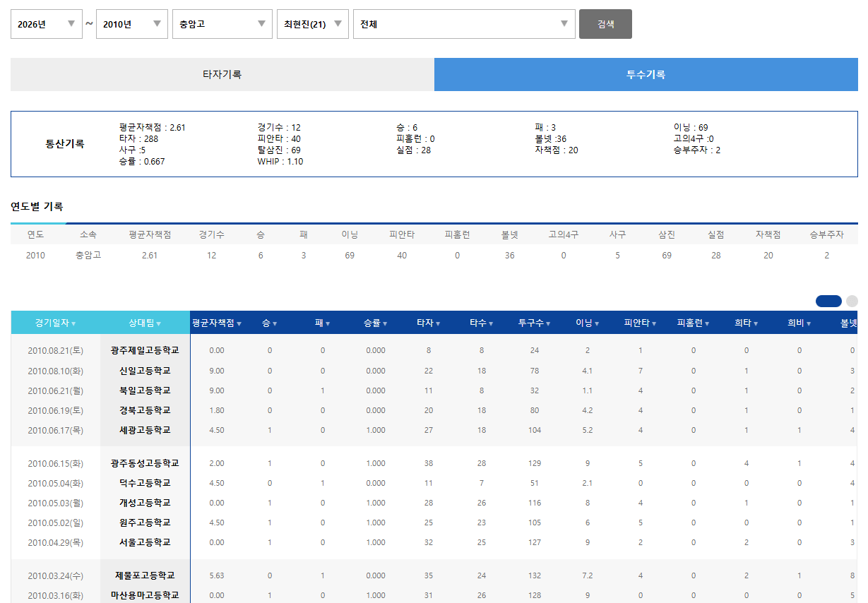Viewport: 868px width, 603px height.
Task: Sort game table by 평균자책점 header
Action: 217,323
